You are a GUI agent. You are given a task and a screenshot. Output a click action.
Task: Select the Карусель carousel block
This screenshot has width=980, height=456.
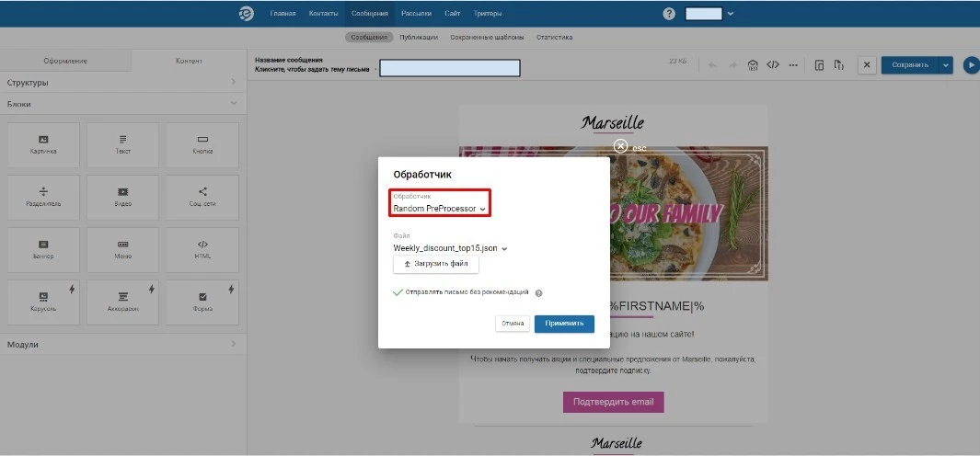pyautogui.click(x=43, y=302)
